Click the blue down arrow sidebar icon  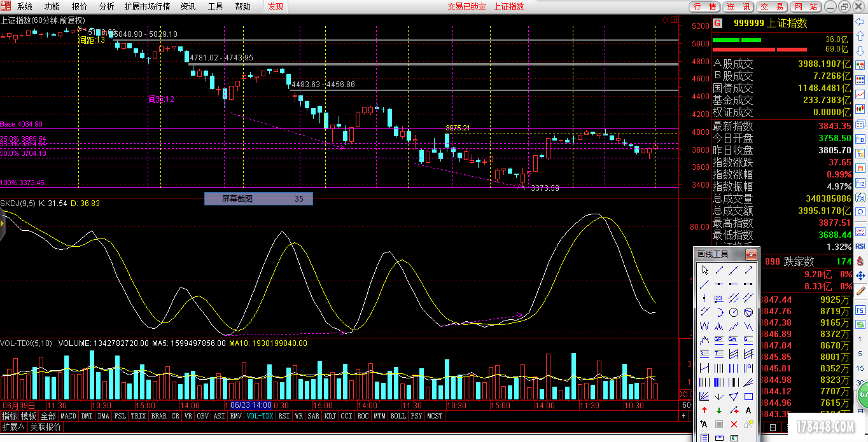[x=860, y=51]
